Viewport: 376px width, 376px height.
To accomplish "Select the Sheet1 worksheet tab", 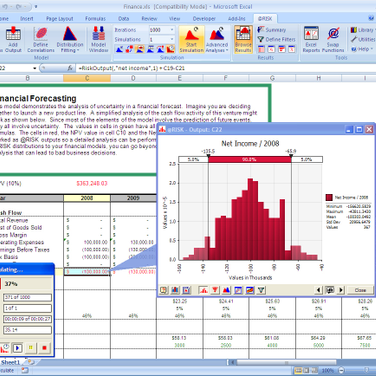I will click(x=11, y=362).
